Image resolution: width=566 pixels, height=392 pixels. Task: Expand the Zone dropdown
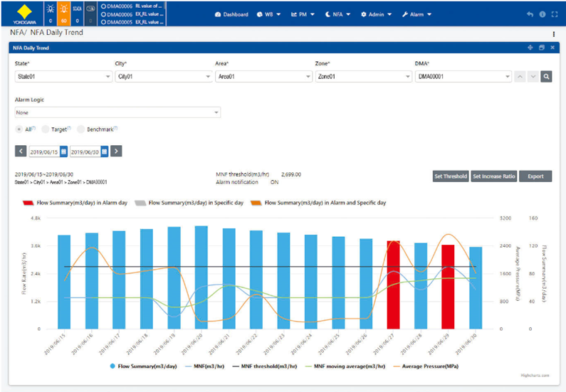pyautogui.click(x=361, y=77)
